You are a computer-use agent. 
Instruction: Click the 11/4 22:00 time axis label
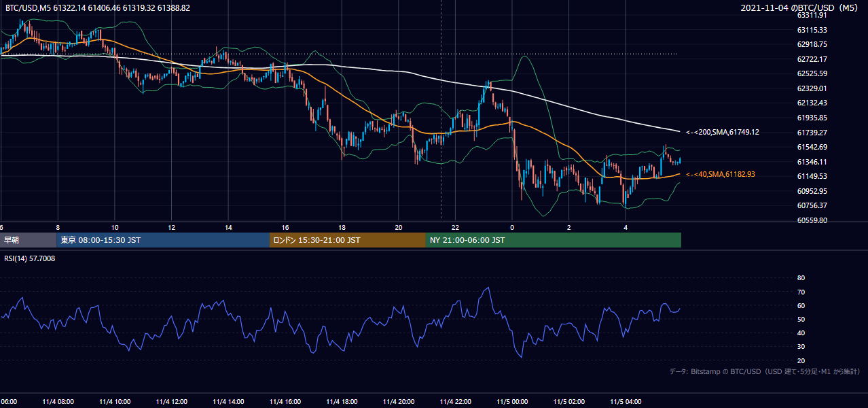pyautogui.click(x=455, y=401)
